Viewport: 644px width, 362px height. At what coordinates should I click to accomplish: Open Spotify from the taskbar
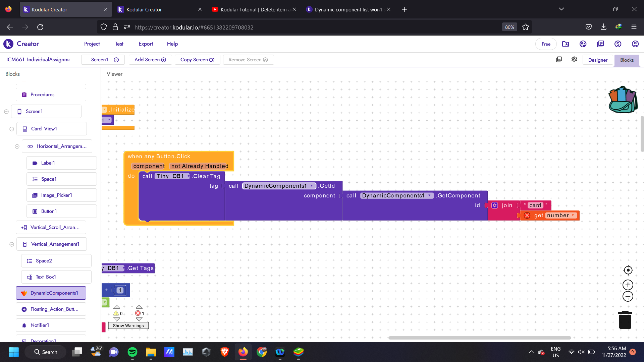132,352
